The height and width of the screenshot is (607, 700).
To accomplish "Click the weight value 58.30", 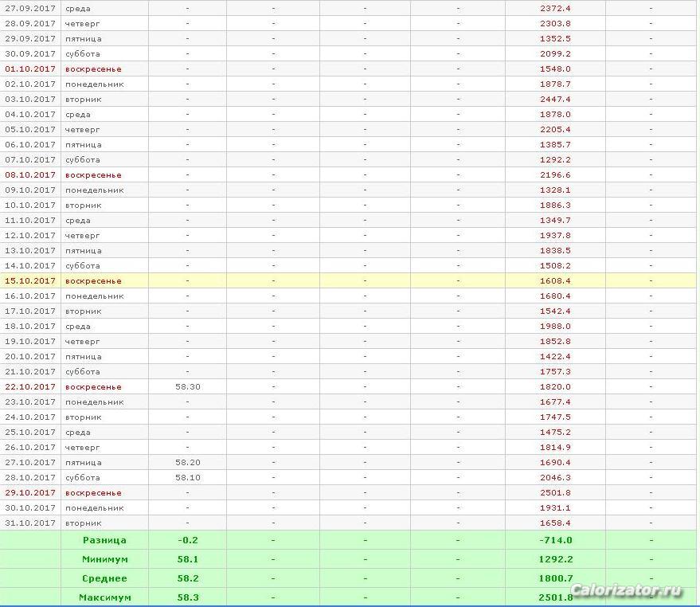I will 187,387.
